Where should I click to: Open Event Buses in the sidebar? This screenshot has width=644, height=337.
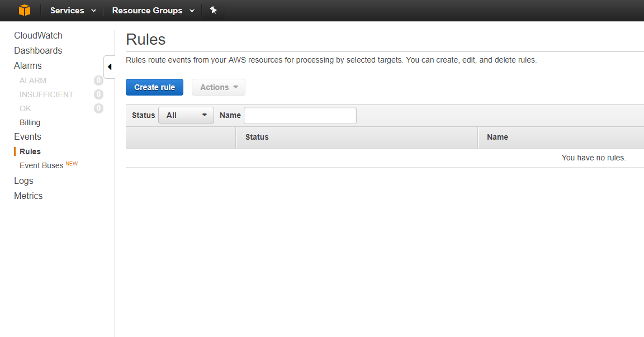click(x=41, y=165)
